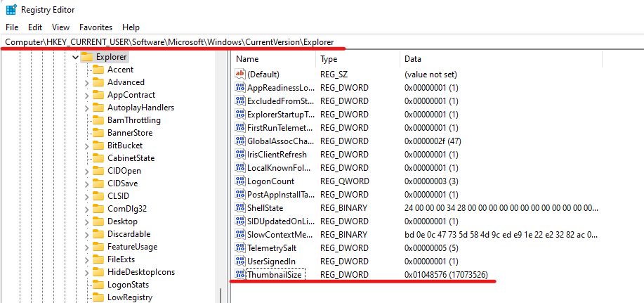Expand the FileExts key

tap(86, 260)
